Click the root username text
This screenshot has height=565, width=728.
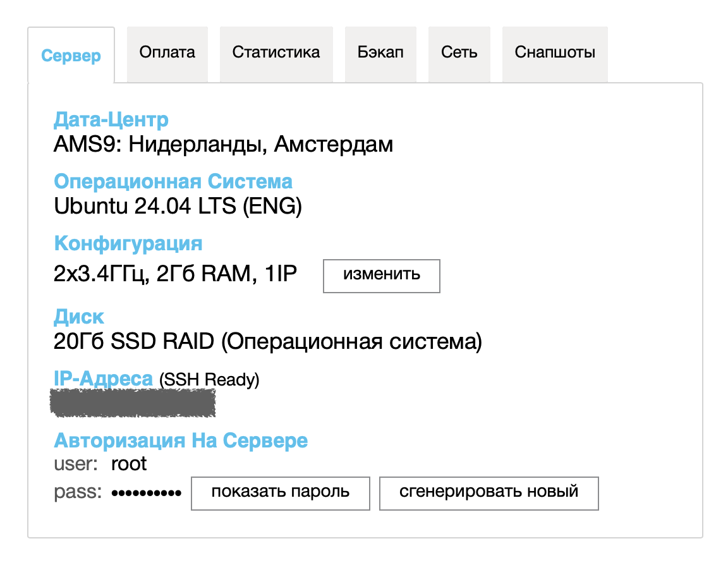[129, 464]
